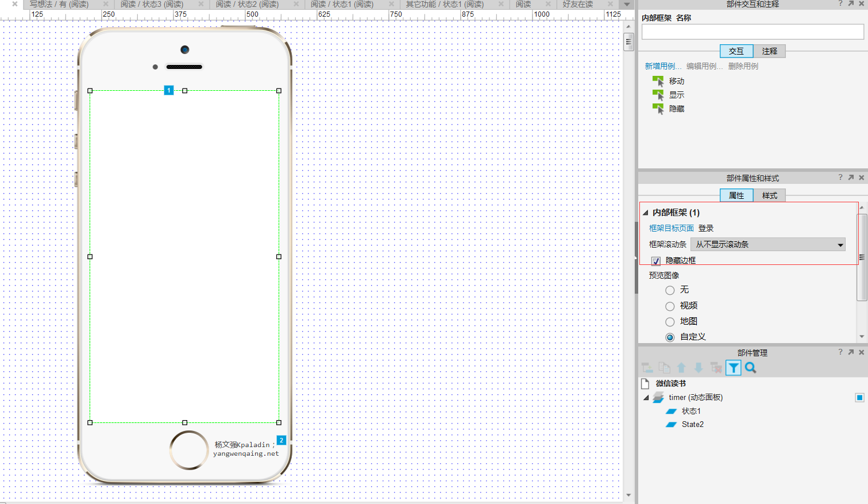Close the 阅读 / 状态2 tab

tap(296, 4)
